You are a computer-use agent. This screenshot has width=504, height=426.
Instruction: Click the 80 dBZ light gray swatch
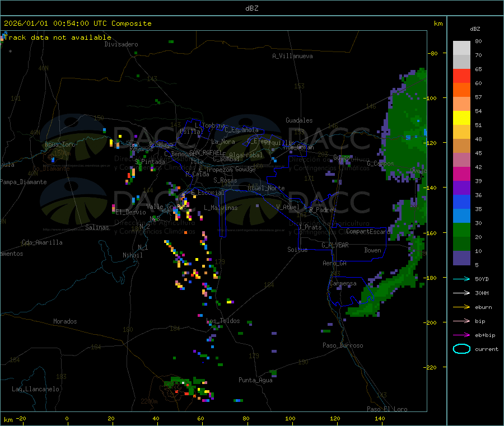click(461, 48)
